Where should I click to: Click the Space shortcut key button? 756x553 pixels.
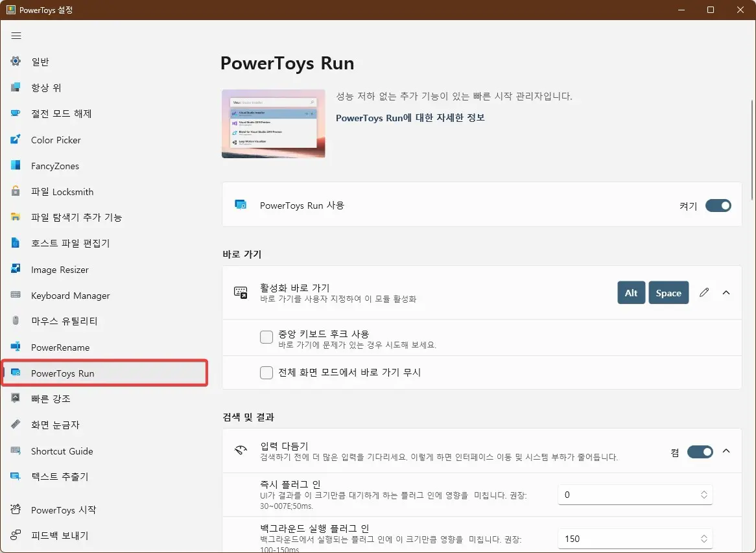coord(668,292)
